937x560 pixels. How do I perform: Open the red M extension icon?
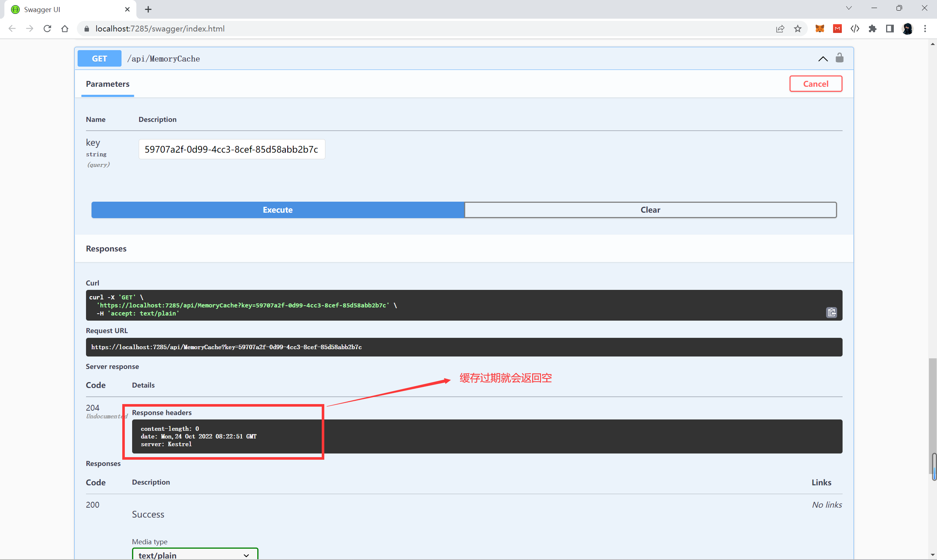[837, 29]
